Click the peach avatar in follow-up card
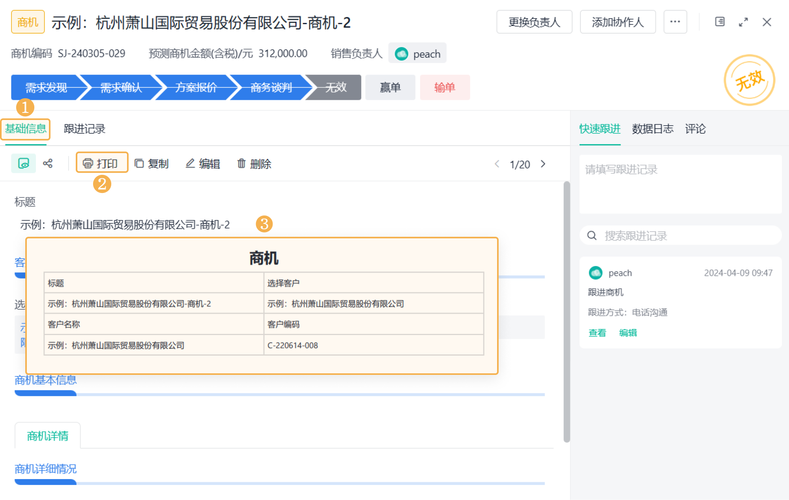 596,273
